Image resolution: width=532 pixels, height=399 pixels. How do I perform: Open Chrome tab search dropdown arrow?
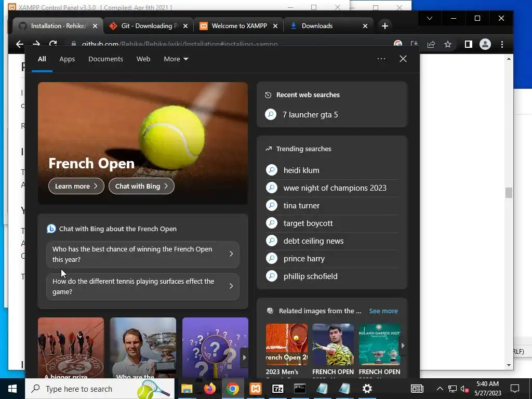[430, 18]
